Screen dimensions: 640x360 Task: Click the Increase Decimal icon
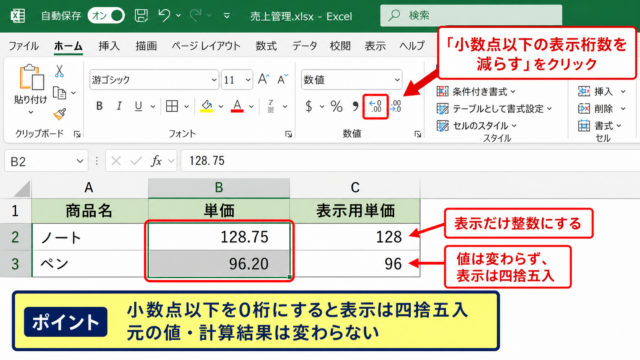[x=396, y=107]
